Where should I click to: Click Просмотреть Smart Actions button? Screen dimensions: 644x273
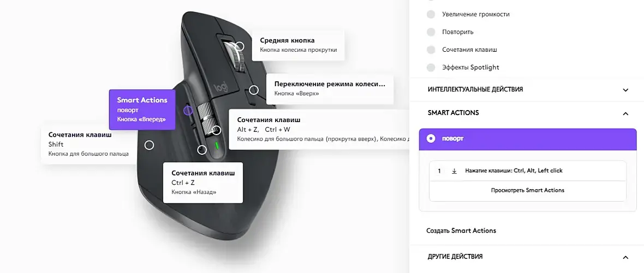tap(528, 190)
